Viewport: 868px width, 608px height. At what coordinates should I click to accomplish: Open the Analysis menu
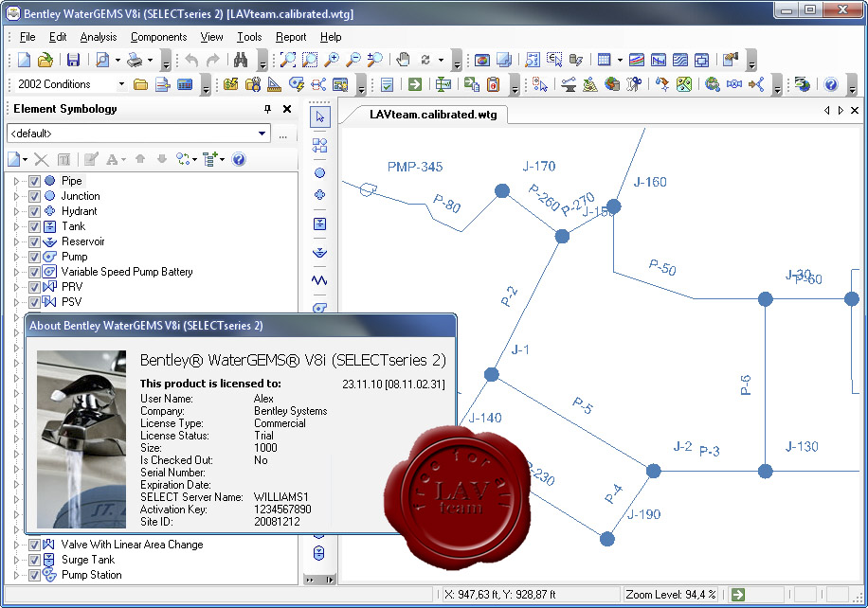[99, 37]
